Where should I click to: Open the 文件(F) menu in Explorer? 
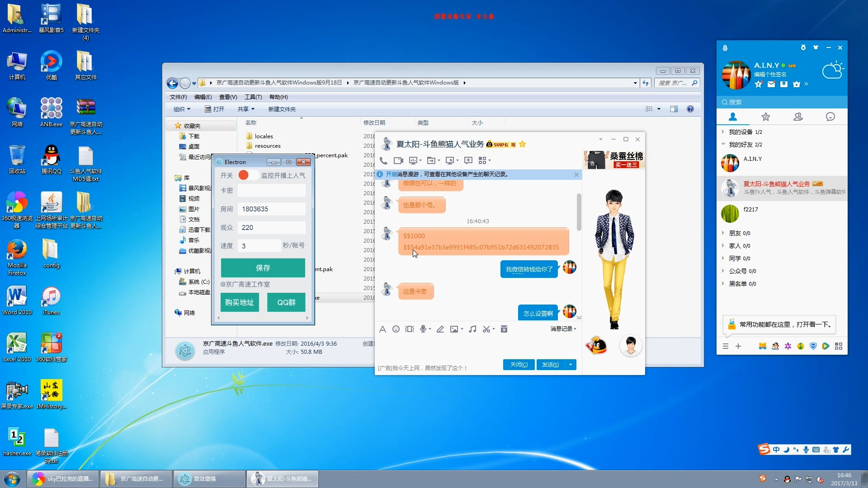click(178, 97)
